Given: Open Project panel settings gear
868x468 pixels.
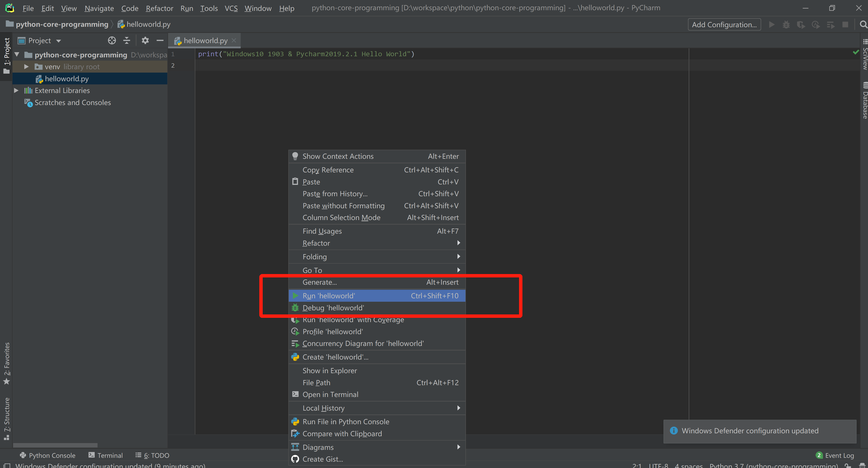Looking at the screenshot, I should 145,41.
